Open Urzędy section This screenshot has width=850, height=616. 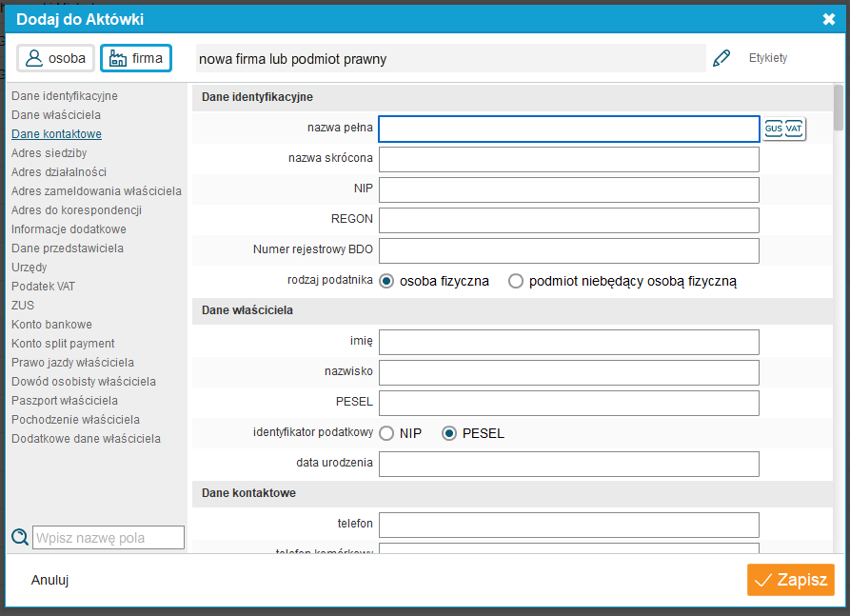30,267
